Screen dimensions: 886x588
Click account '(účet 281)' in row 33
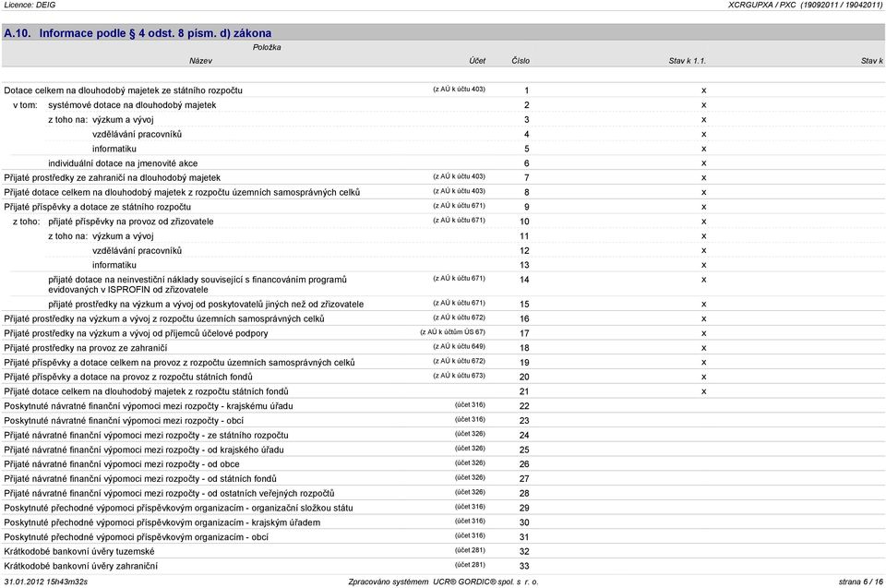point(470,565)
